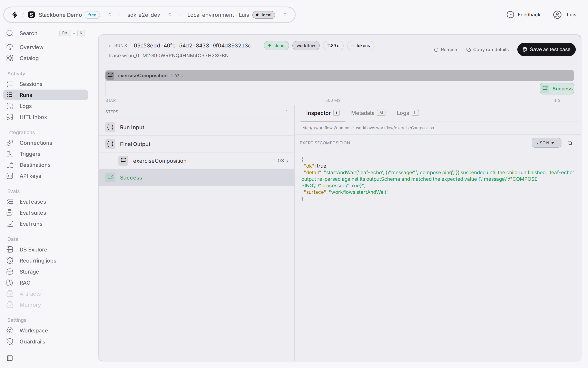This screenshot has height=368, width=588.
Task: Click Save as test case button
Action: (x=546, y=49)
